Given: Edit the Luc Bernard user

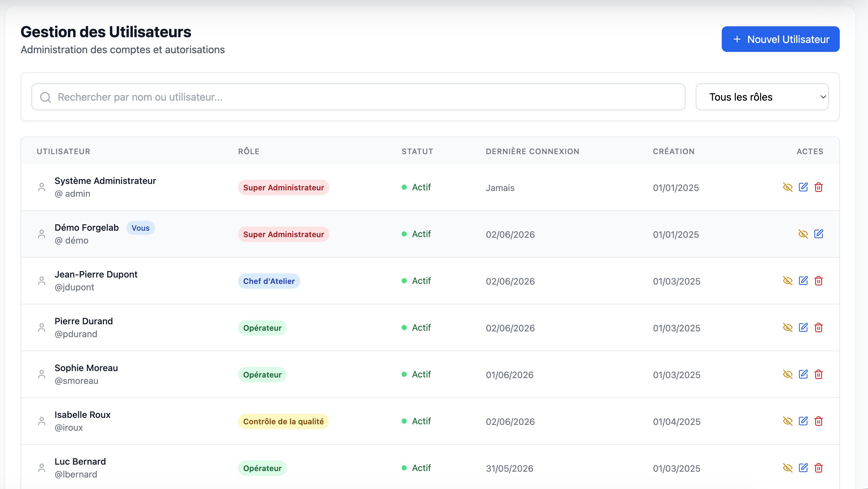Looking at the screenshot, I should tap(803, 468).
